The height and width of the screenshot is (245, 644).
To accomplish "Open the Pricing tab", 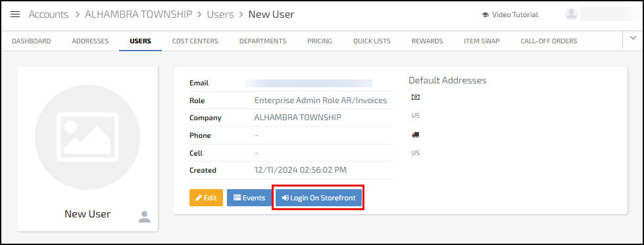I will tap(320, 41).
